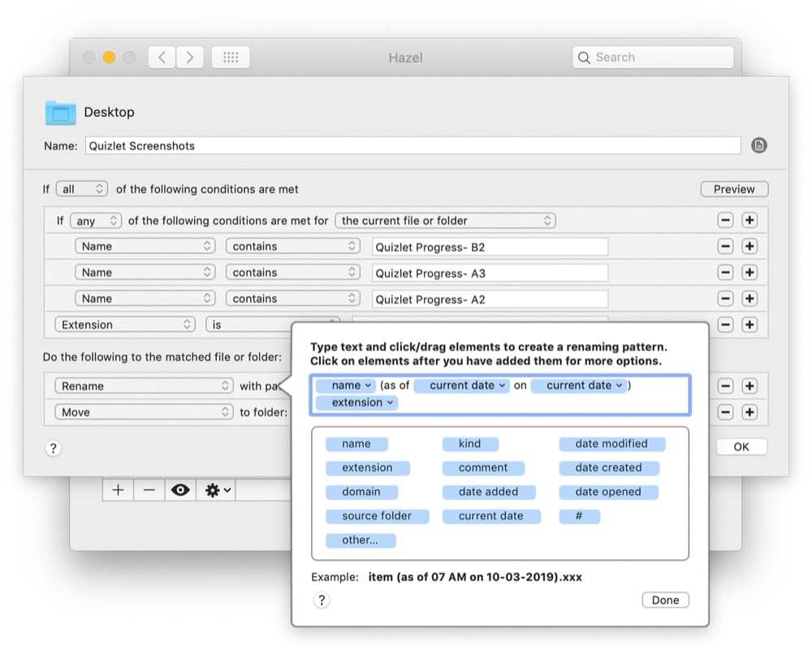Go forward in Hazel window toolbar
Screen dimensions: 812x654
point(189,57)
